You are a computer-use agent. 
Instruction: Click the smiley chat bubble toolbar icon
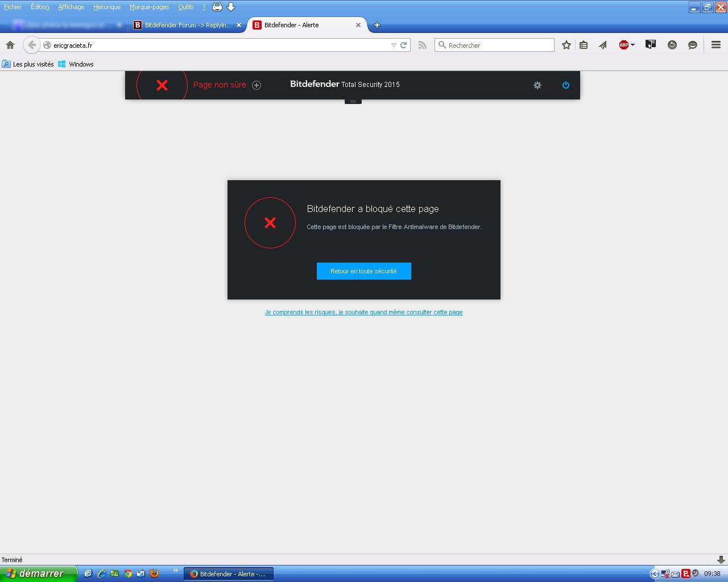[x=693, y=45]
